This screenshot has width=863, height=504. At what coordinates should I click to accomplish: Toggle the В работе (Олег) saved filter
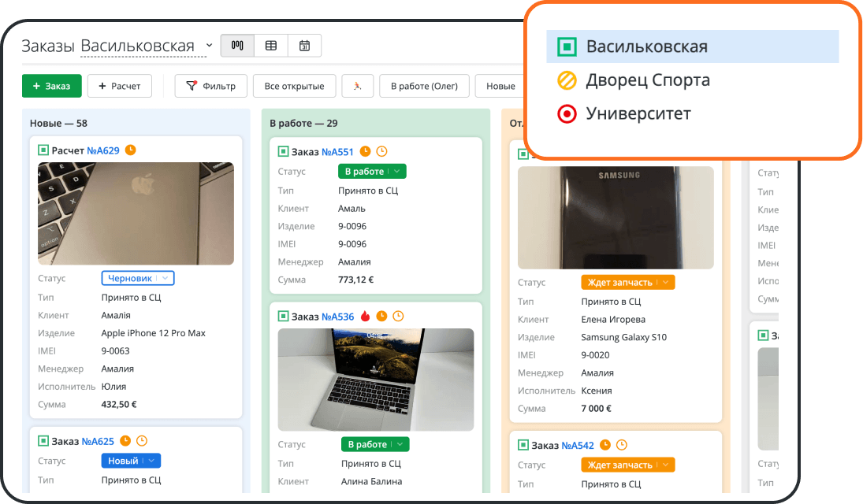tap(424, 86)
